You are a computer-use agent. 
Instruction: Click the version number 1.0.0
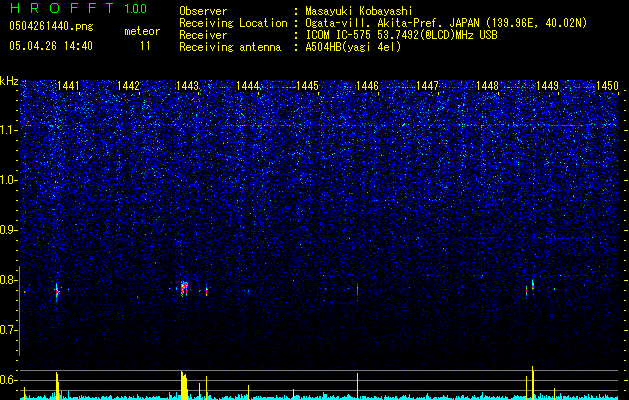click(x=135, y=8)
